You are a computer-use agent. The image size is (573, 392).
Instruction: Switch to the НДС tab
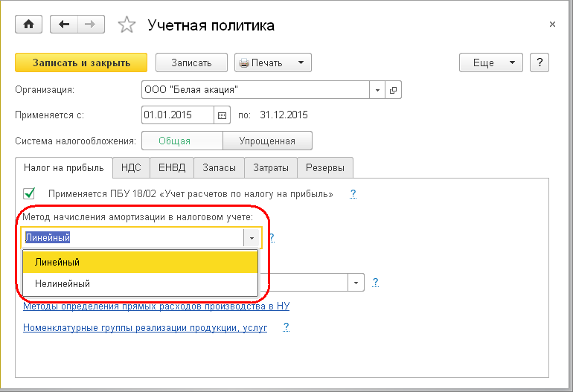pyautogui.click(x=131, y=167)
